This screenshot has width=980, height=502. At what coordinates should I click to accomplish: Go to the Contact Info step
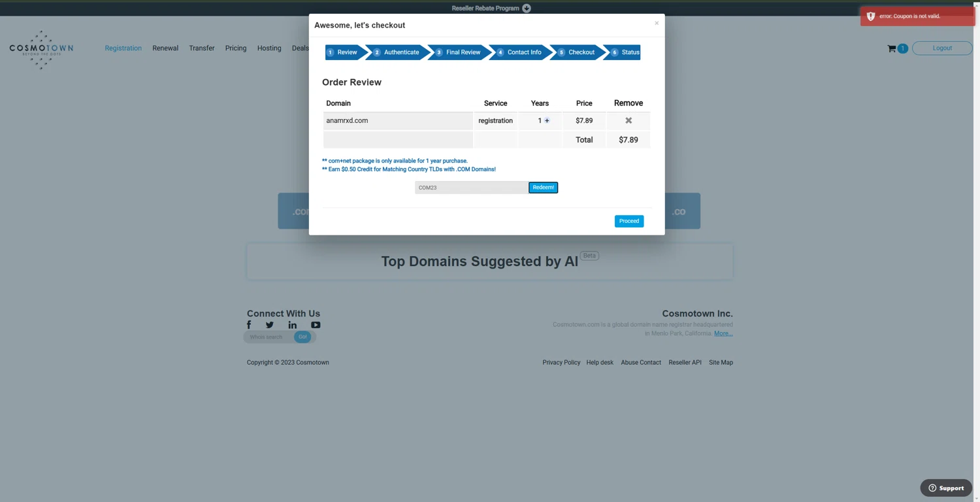(x=520, y=52)
